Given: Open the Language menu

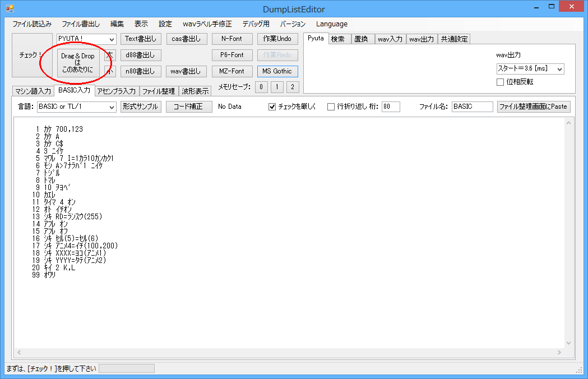Looking at the screenshot, I should 331,24.
